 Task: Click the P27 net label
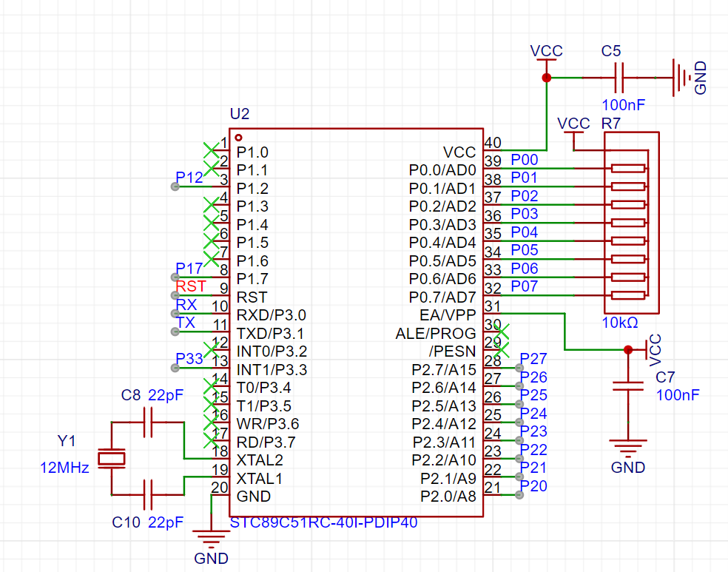(533, 359)
